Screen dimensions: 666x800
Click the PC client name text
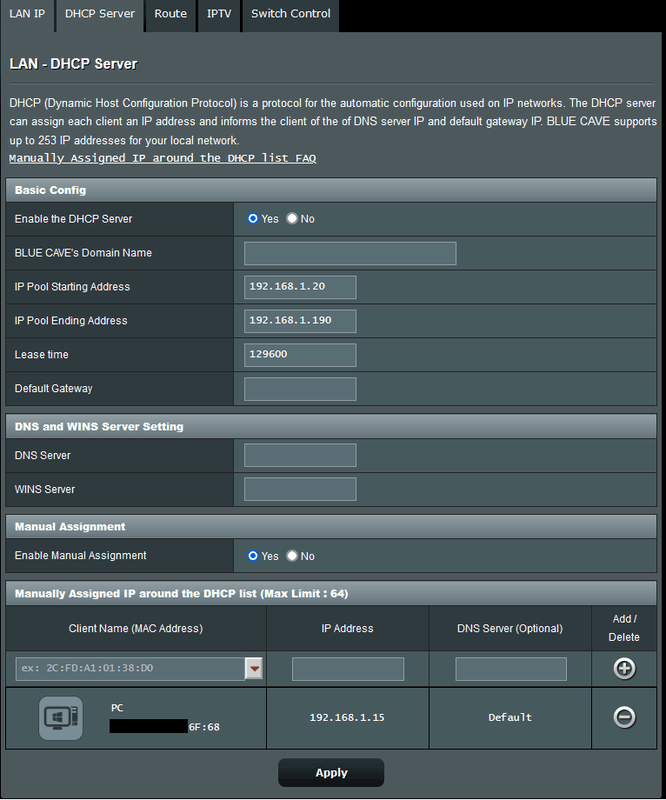point(117,708)
